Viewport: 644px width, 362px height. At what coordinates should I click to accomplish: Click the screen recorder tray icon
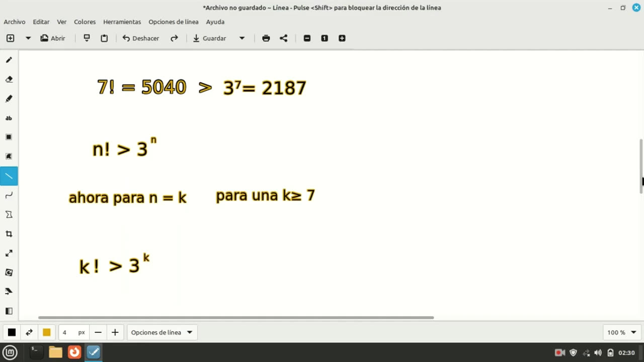pos(559,352)
